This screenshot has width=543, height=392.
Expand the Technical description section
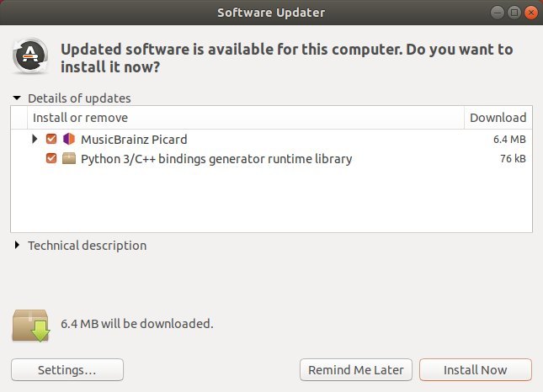coord(17,246)
